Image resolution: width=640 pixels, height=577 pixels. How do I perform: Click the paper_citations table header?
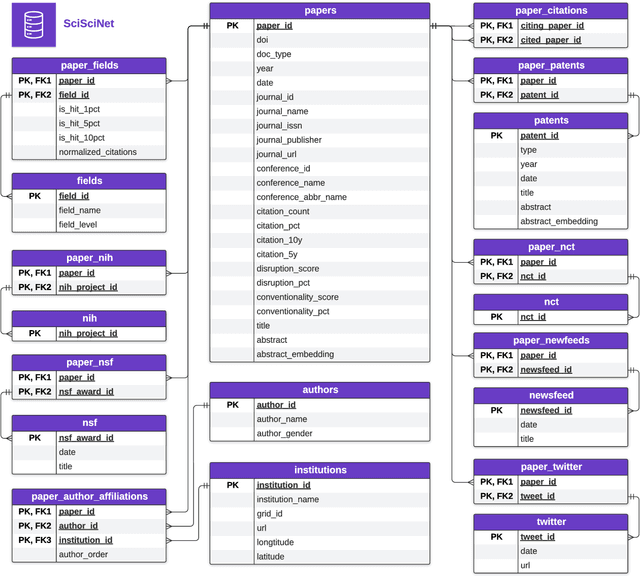551,10
